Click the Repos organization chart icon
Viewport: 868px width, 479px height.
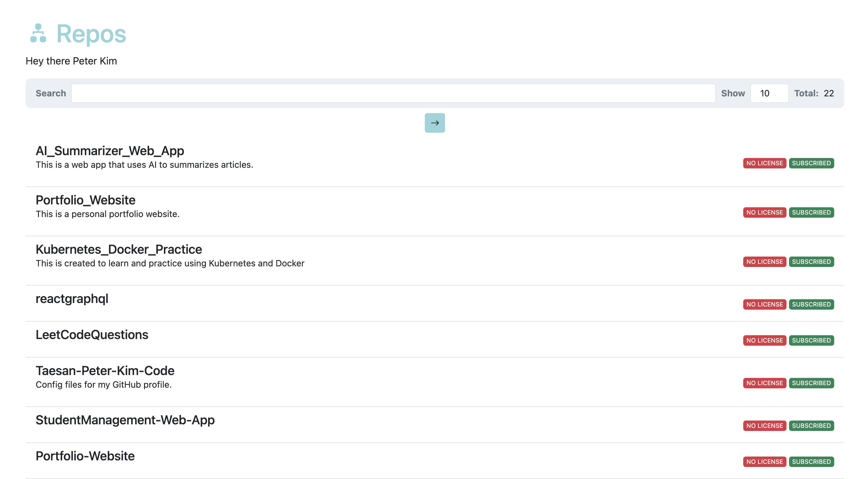pyautogui.click(x=38, y=33)
